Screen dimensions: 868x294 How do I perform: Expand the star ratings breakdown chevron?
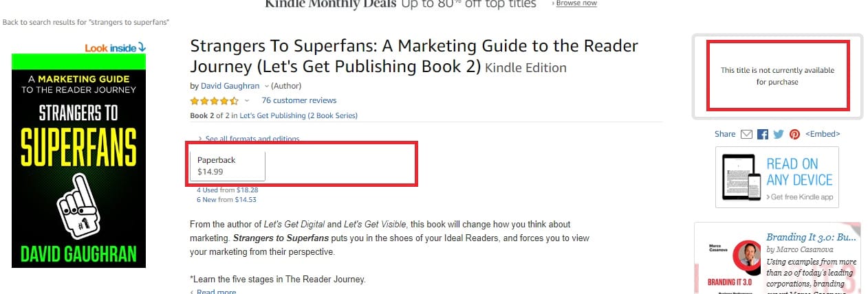coord(246,101)
